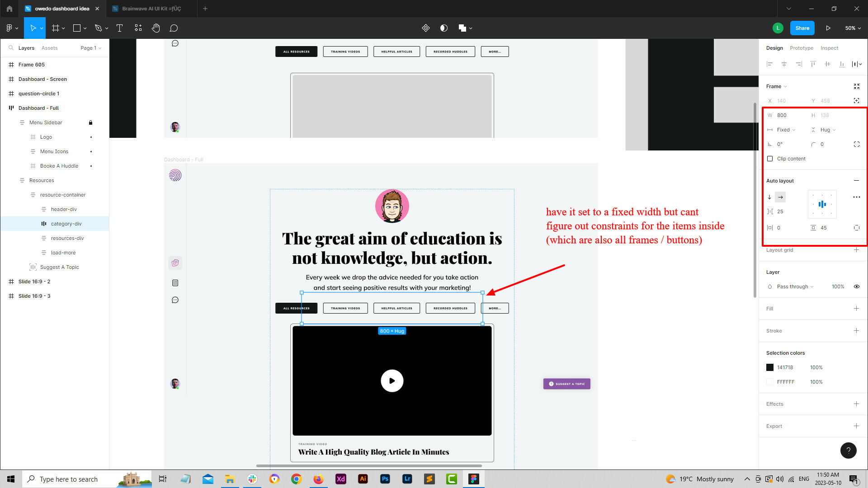The width and height of the screenshot is (868, 488).
Task: Click Share button top right
Action: [802, 28]
